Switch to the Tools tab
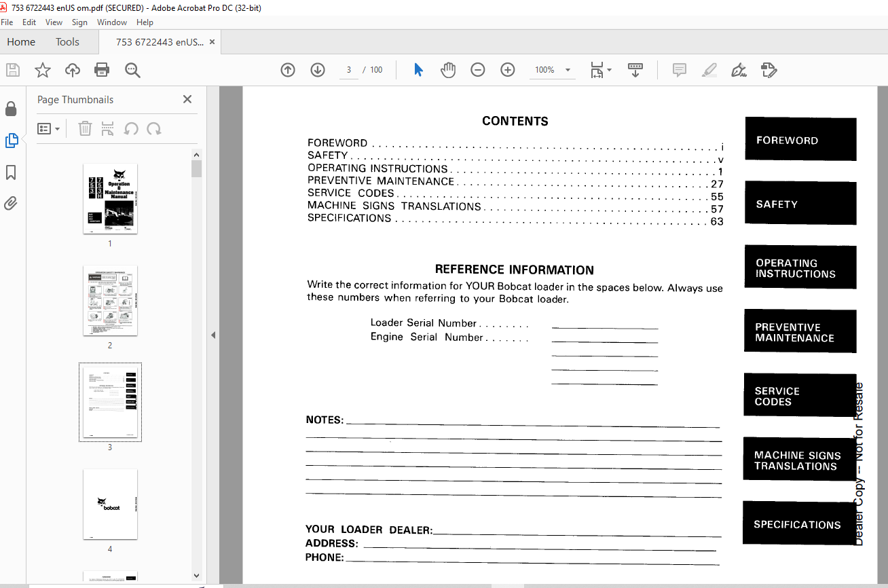 [67, 42]
